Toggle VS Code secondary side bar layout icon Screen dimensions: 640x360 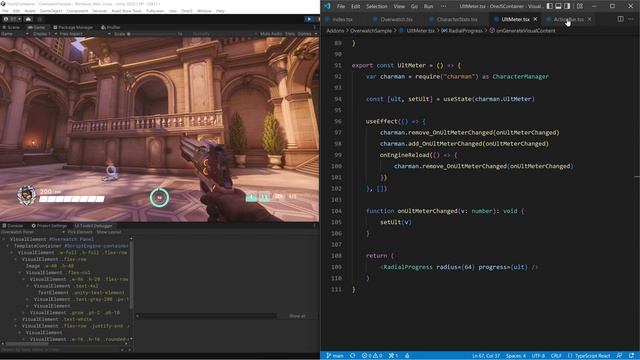coord(567,6)
